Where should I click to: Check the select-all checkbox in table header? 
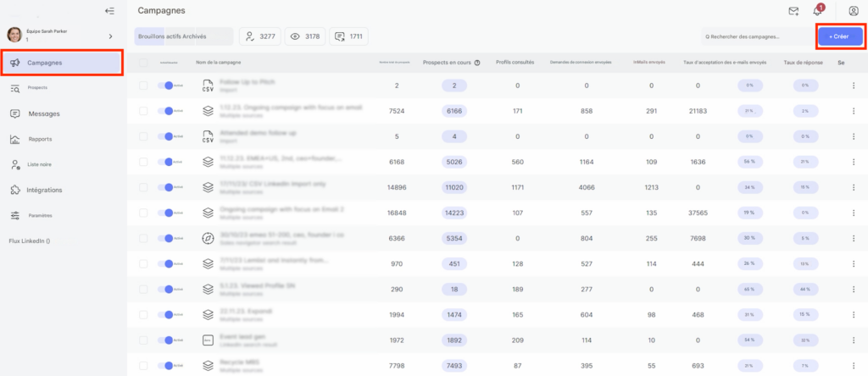[x=143, y=63]
